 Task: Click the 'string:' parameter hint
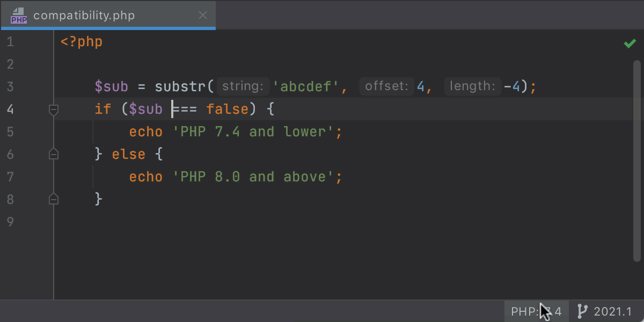point(243,86)
